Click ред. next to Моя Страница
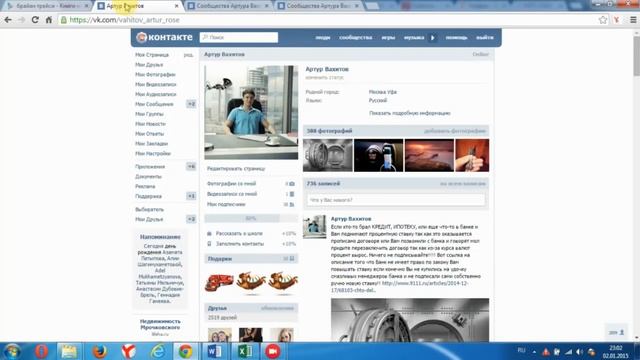This screenshot has width=640, height=360. point(188,55)
